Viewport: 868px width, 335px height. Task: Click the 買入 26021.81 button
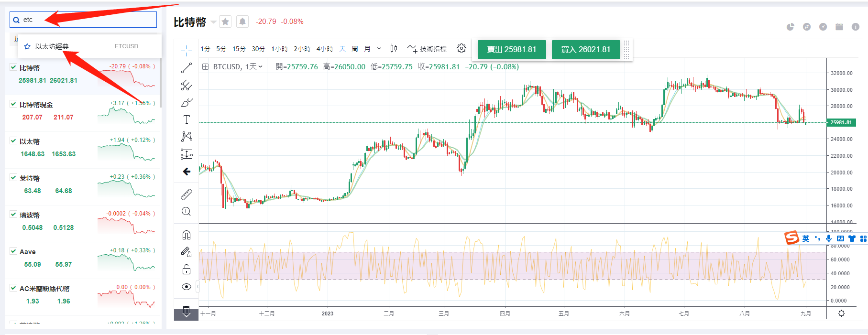tap(585, 49)
